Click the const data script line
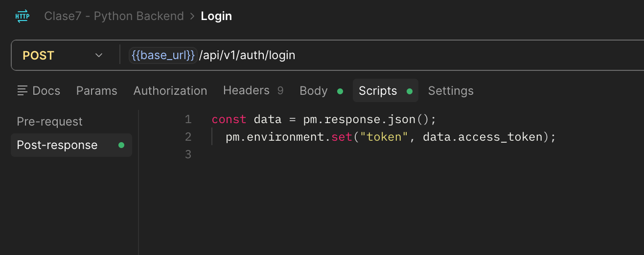The width and height of the screenshot is (644, 255). coord(323,120)
